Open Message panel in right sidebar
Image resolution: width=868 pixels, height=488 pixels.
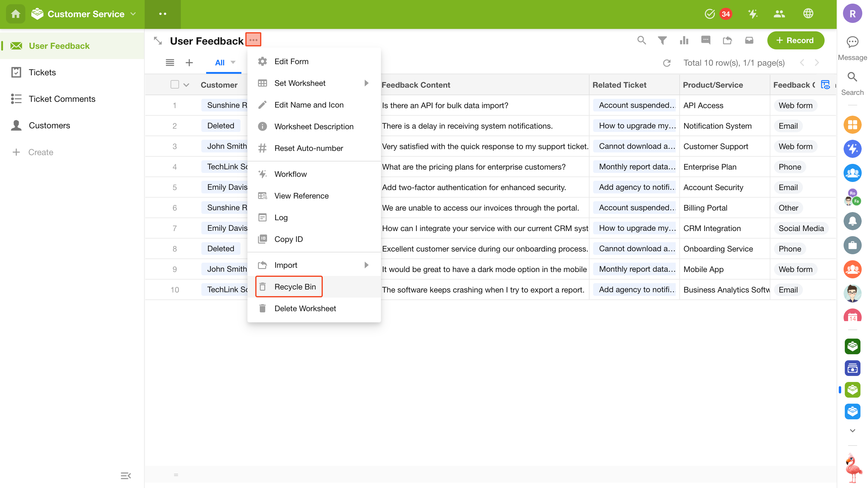coord(852,47)
